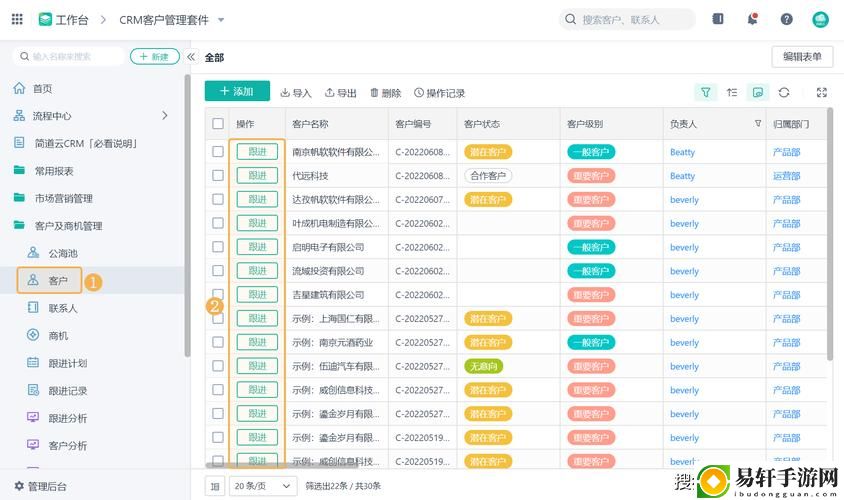Click the 编辑表单 button
Image resolution: width=844 pixels, height=500 pixels.
pyautogui.click(x=802, y=57)
